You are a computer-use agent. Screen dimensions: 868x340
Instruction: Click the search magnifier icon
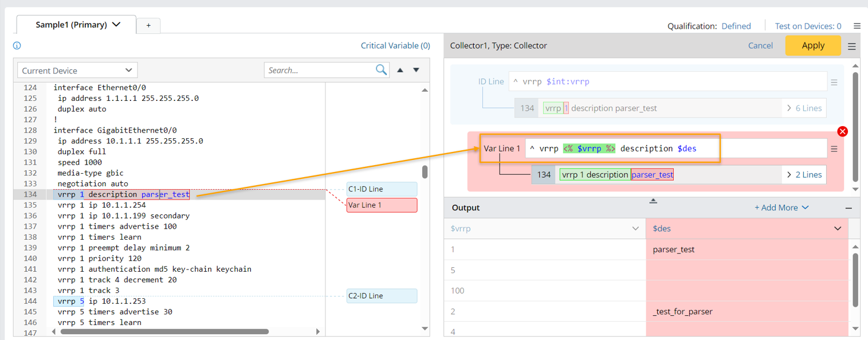click(381, 70)
